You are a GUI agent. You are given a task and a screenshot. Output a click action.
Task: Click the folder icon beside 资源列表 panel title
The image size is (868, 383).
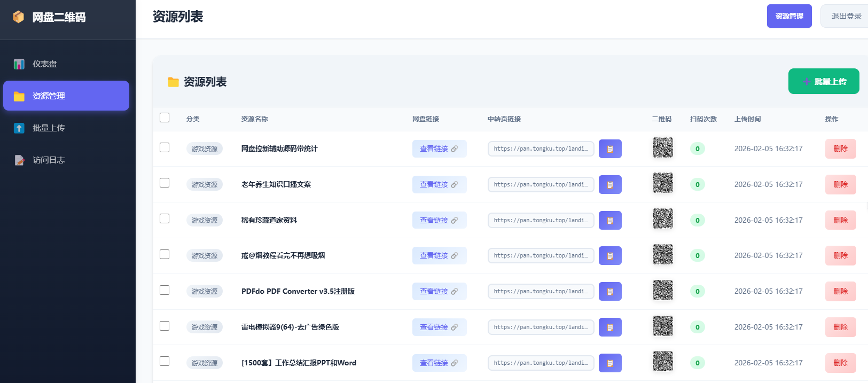tap(173, 82)
